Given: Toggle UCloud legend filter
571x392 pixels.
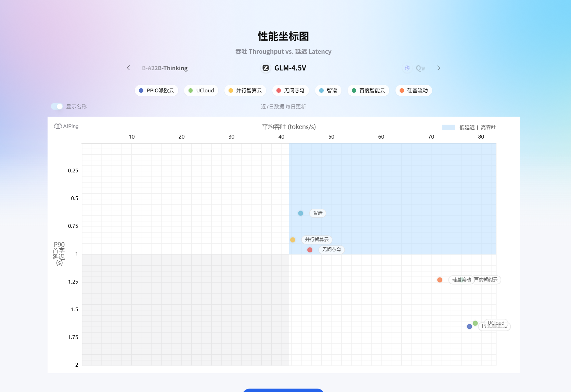Looking at the screenshot, I should coord(201,90).
